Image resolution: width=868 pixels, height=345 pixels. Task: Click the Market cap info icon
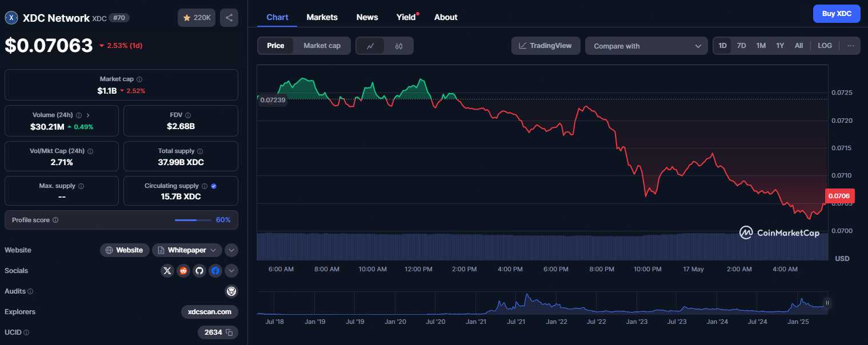pyautogui.click(x=139, y=79)
